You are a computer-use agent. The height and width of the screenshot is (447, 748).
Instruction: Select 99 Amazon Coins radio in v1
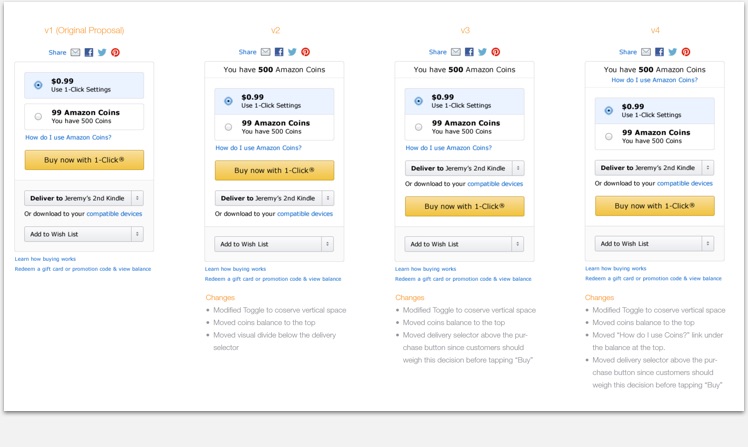point(38,116)
